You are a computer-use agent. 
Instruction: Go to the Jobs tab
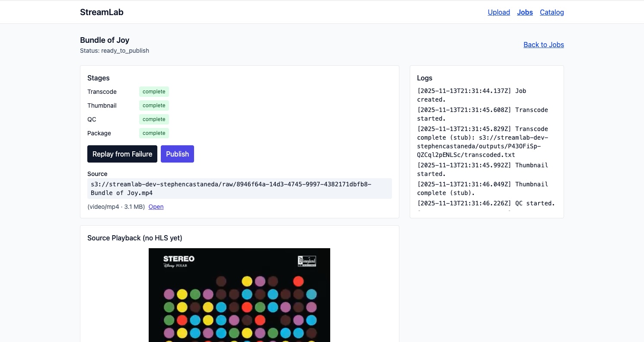tap(525, 12)
